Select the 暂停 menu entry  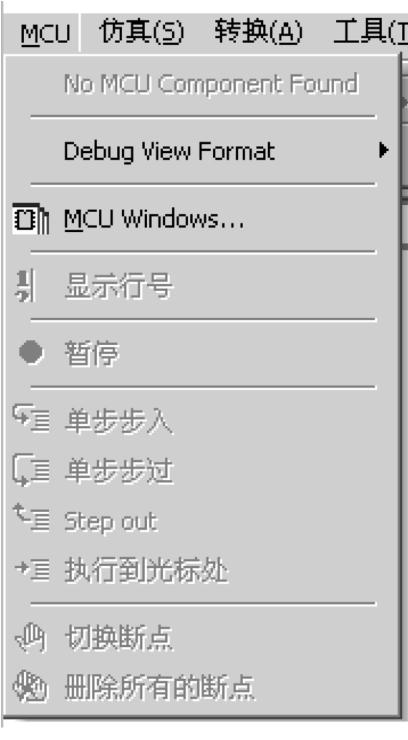203,353
